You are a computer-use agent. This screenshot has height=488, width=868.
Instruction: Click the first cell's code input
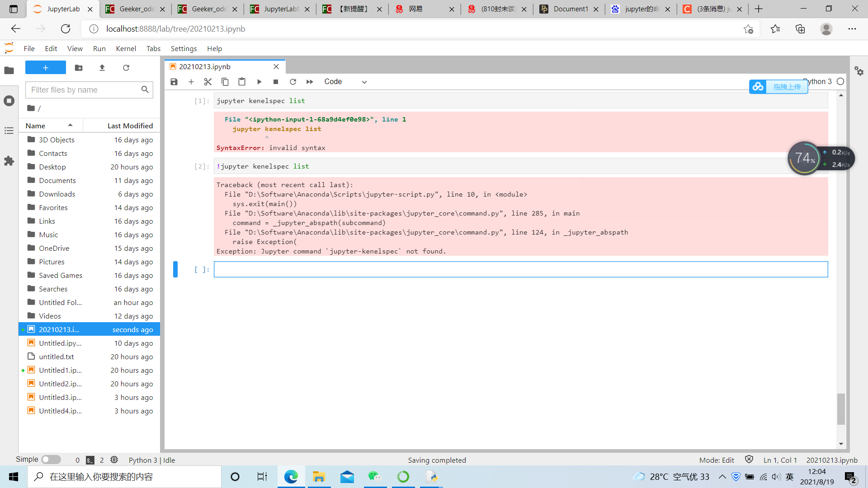[521, 101]
